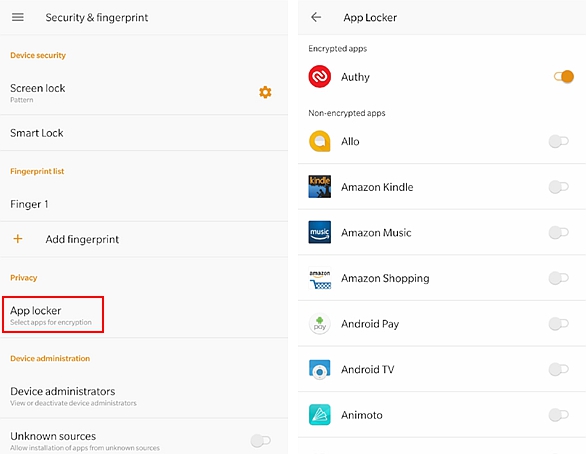This screenshot has height=454, width=586.
Task: Tap the Amazon Shopping cart icon
Action: [x=320, y=278]
